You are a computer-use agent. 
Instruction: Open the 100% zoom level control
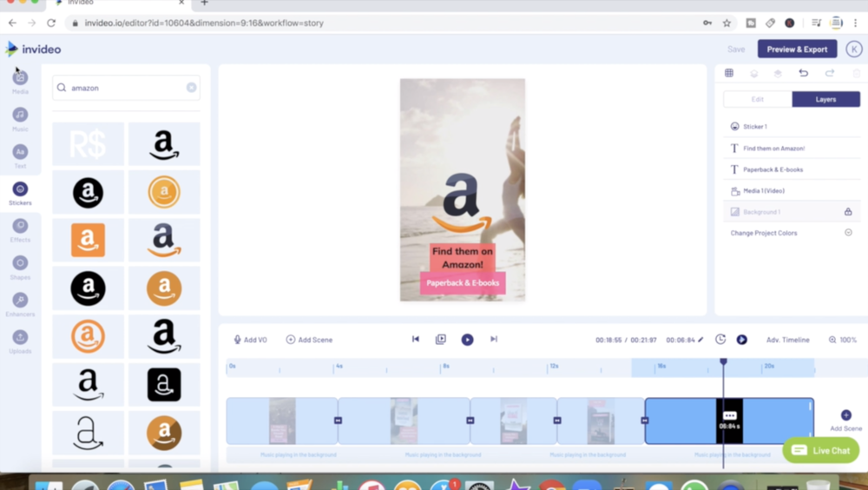point(842,340)
